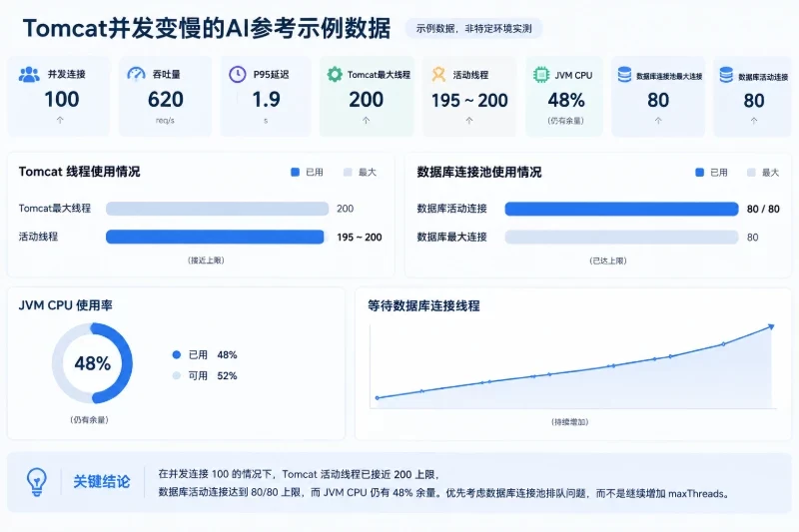The width and height of the screenshot is (799, 532).
Task: Click the (持续增加) caption under chart
Action: pyautogui.click(x=569, y=422)
